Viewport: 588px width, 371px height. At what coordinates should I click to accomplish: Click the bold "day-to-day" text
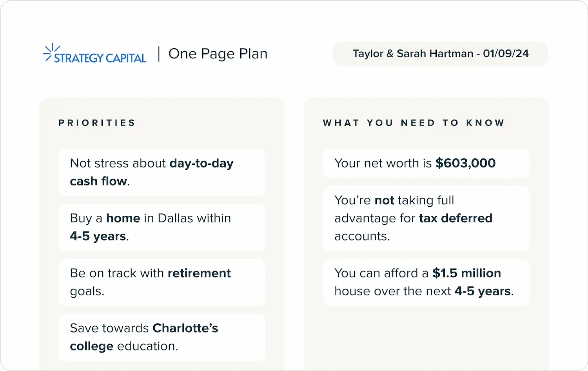coord(201,163)
